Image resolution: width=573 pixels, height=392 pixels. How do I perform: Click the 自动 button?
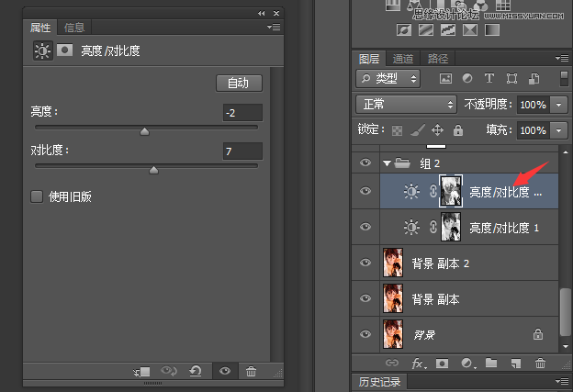(239, 84)
